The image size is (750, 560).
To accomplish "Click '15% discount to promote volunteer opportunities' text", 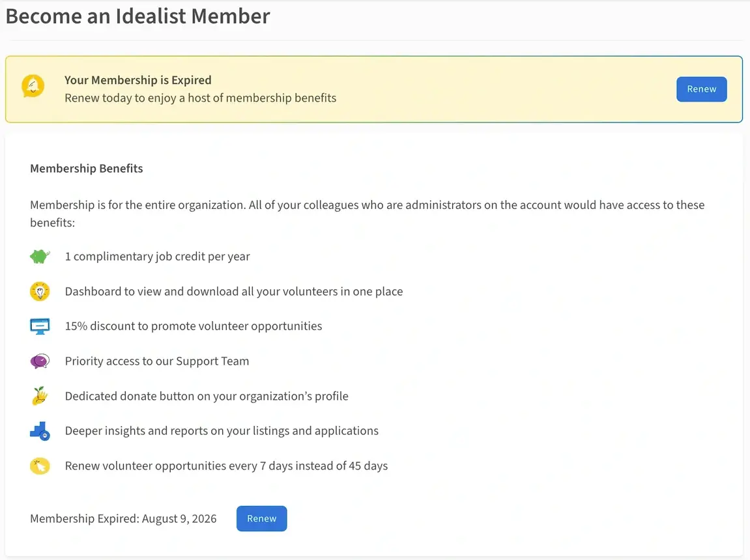I will [194, 326].
